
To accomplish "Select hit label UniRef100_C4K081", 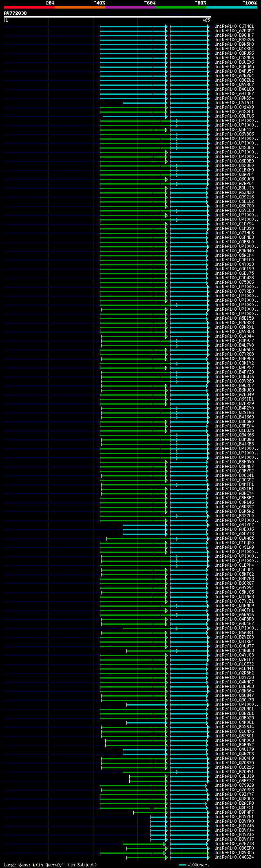I will pyautogui.click(x=234, y=722).
